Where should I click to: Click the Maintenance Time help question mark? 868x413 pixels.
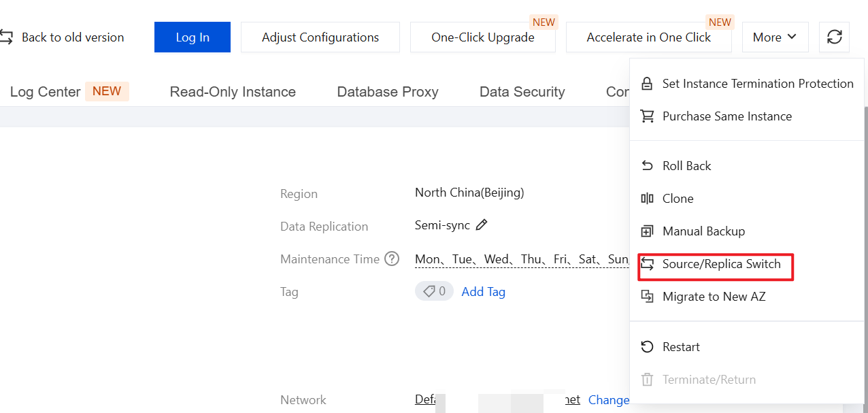pyautogui.click(x=392, y=259)
